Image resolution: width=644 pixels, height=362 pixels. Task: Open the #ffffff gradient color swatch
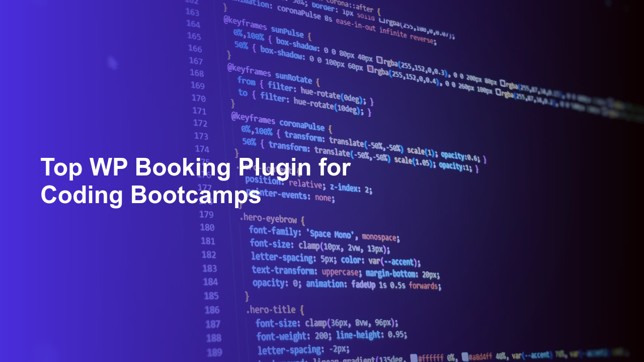(414, 358)
